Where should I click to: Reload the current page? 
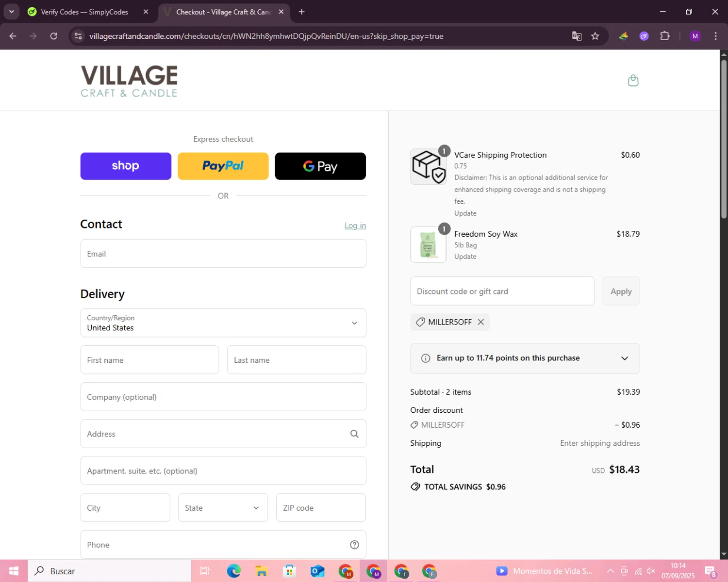click(54, 36)
